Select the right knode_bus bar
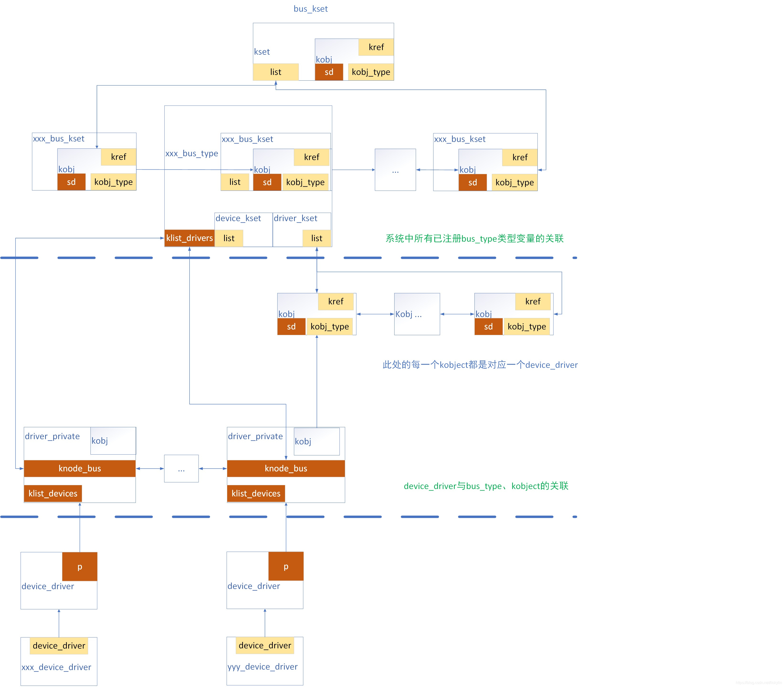The image size is (784, 687). point(286,468)
